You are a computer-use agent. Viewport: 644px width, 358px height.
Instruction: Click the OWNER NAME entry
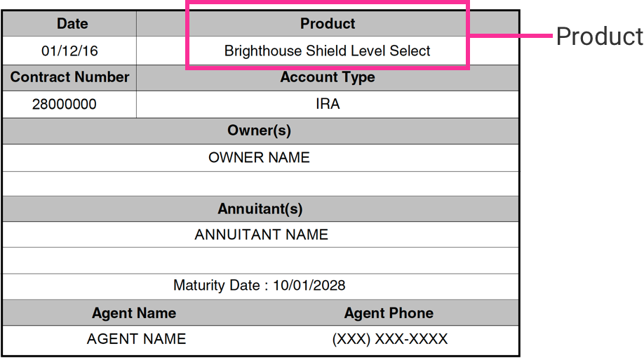[x=259, y=157]
